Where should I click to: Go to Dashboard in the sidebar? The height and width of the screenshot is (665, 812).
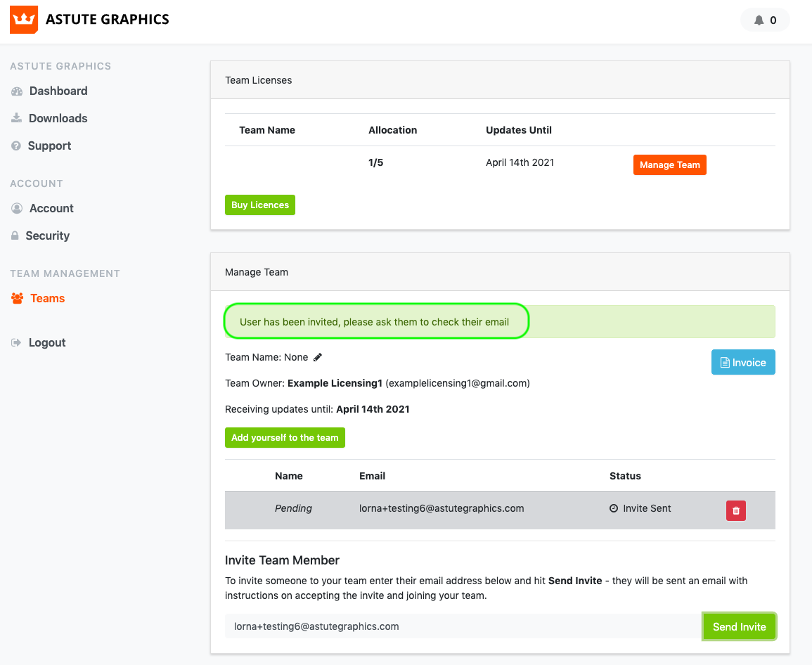[58, 91]
